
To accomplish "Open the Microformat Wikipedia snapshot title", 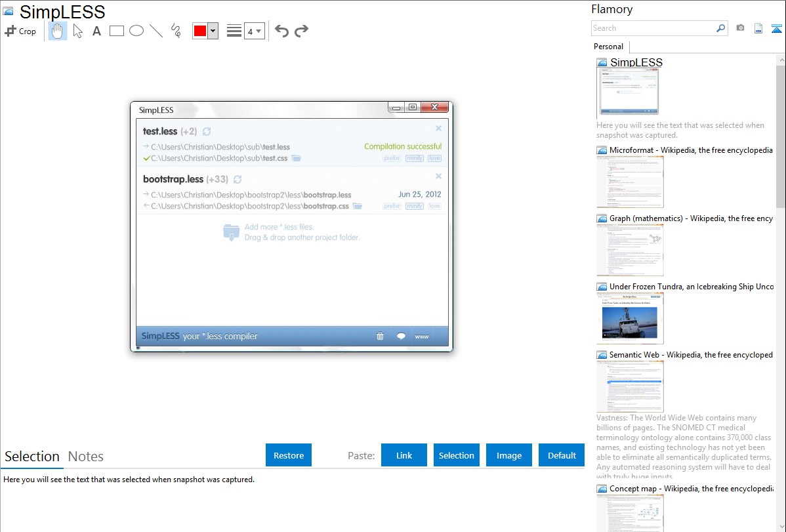I will 691,150.
